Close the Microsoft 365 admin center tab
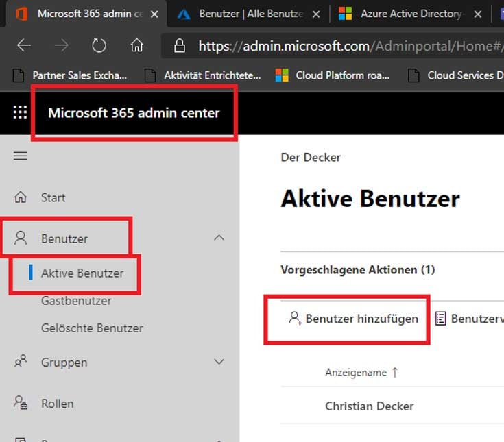 [154, 14]
